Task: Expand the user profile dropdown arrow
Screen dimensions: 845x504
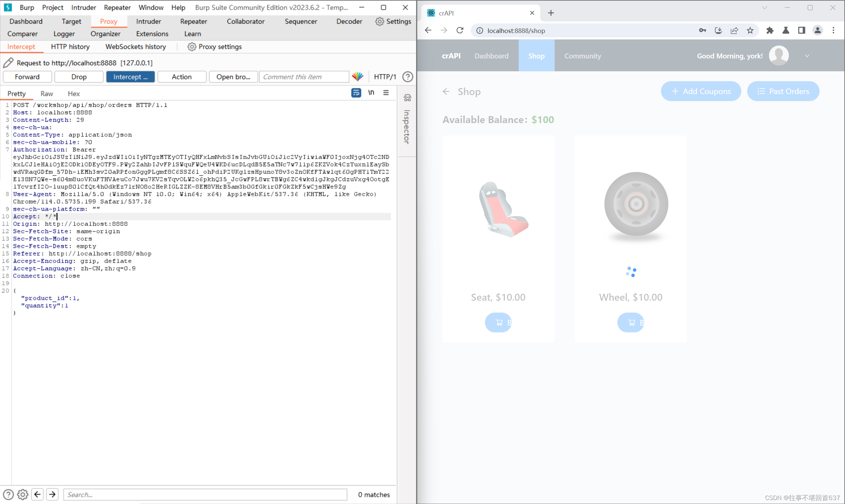Action: tap(807, 56)
